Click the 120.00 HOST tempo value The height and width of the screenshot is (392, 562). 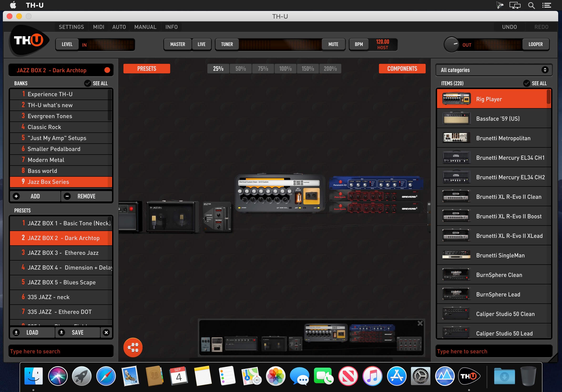[382, 44]
